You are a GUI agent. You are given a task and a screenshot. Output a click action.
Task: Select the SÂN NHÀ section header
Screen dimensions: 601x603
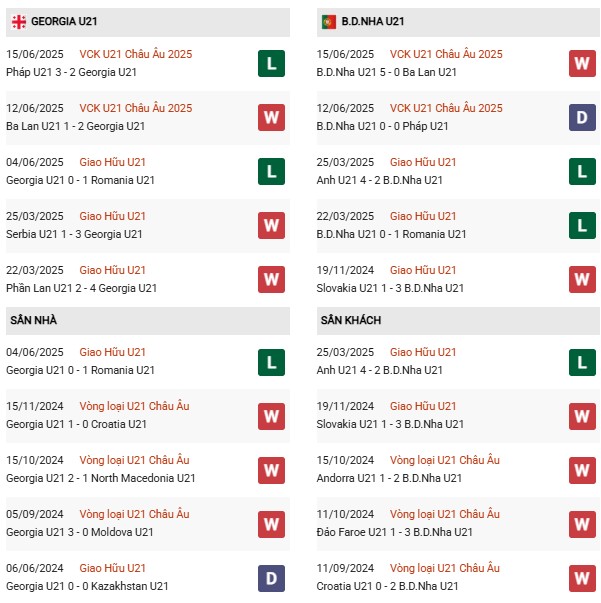pyautogui.click(x=148, y=320)
